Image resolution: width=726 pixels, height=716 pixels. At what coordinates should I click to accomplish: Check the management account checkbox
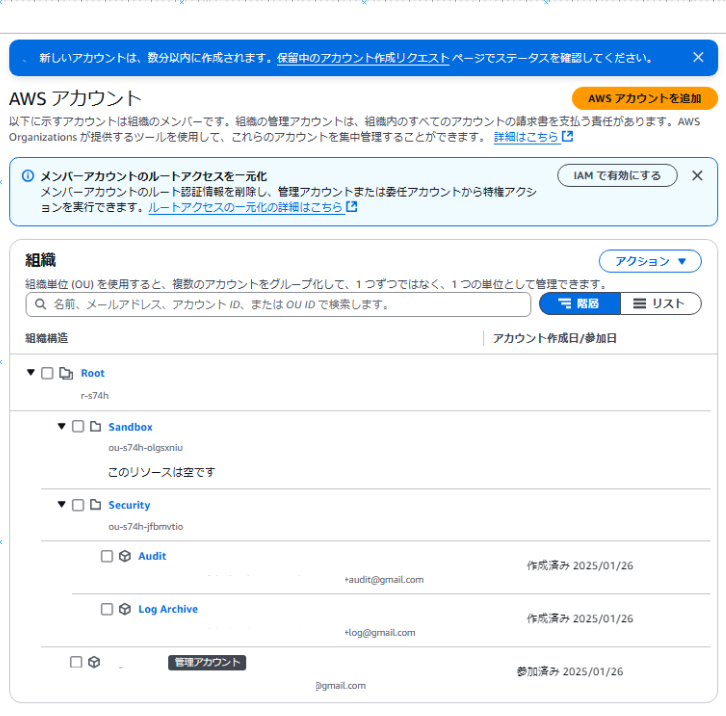pos(76,662)
